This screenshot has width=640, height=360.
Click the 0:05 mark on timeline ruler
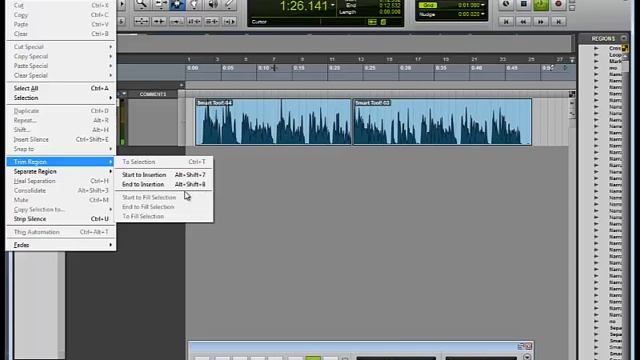tap(228, 68)
